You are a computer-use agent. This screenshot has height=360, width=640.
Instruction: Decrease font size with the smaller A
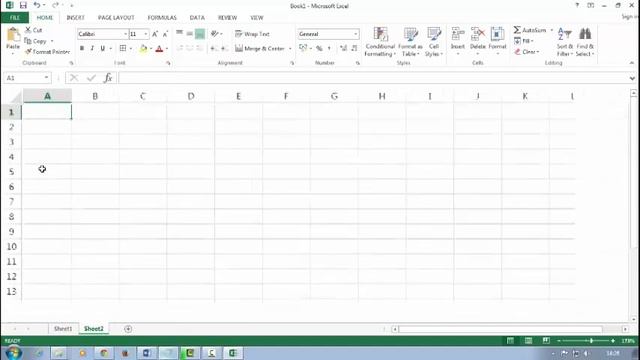[165, 34]
